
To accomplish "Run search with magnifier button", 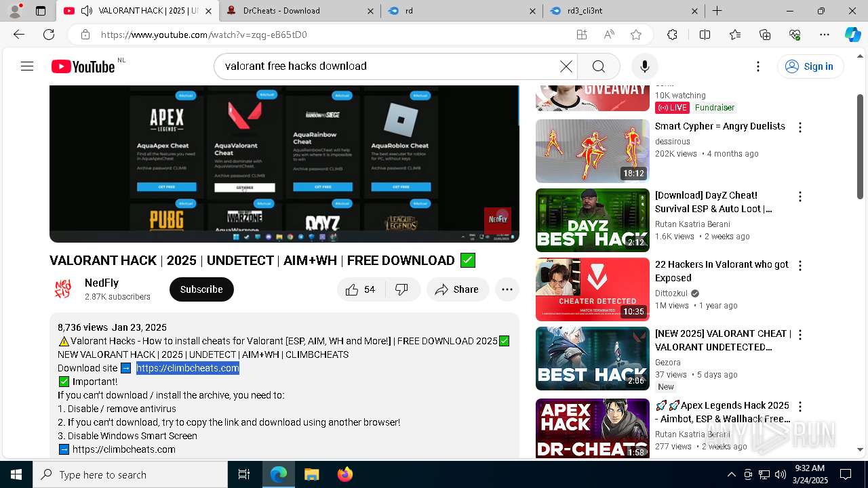I will (x=598, y=66).
